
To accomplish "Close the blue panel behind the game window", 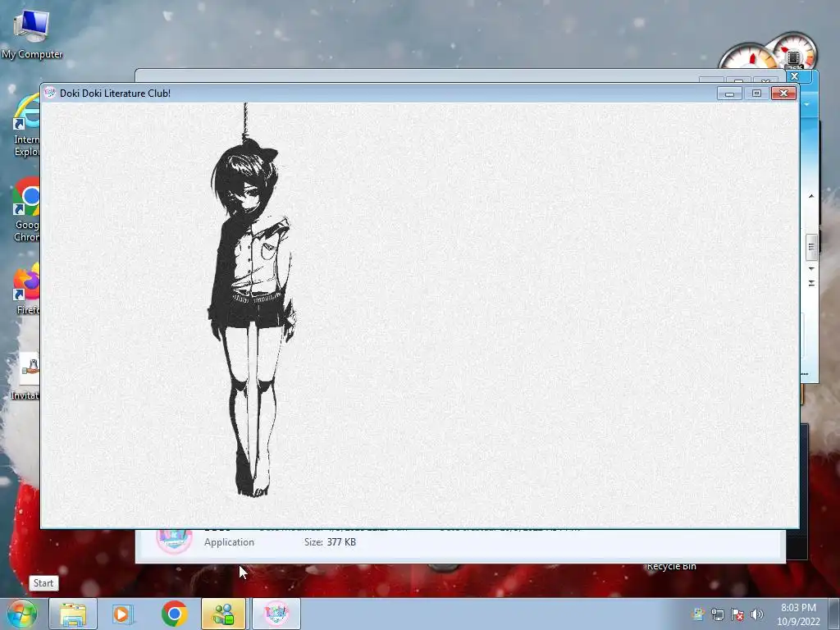I will click(795, 76).
